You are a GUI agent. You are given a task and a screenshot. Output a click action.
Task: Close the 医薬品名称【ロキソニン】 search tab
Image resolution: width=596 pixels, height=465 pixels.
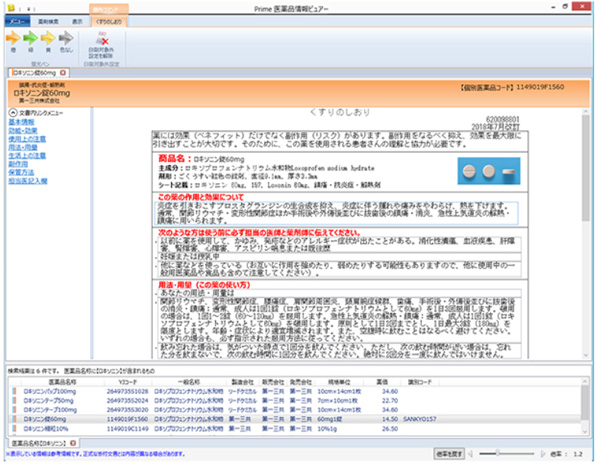point(73,443)
